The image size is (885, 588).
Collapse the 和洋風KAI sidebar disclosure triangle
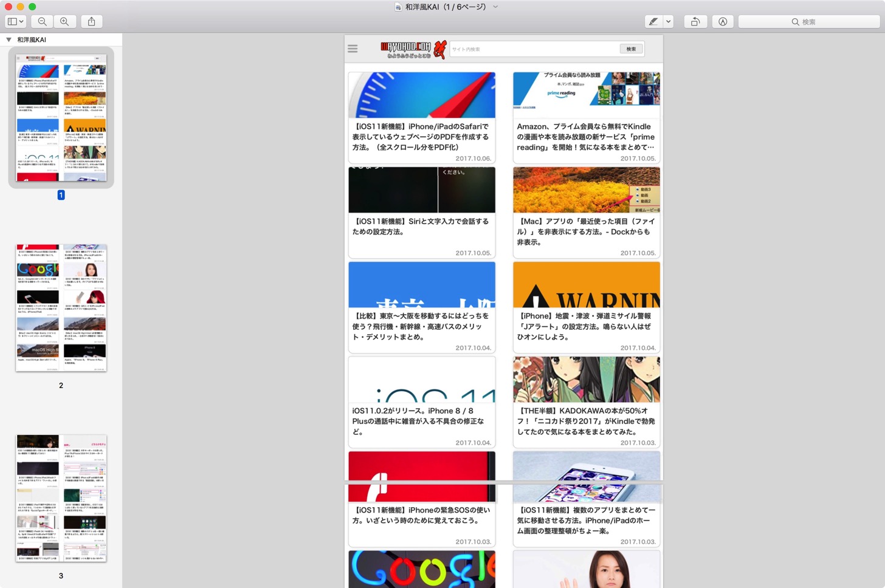pos(9,39)
